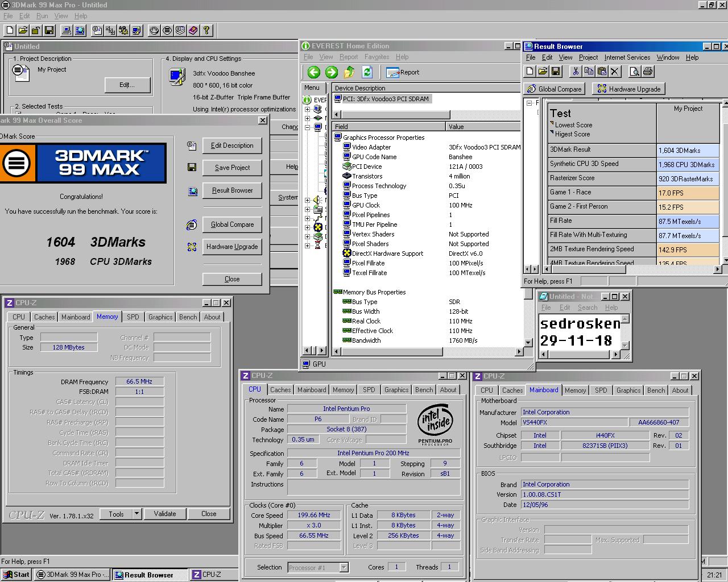Open EVEREST Report wizard
Screen dimensions: 728x582
pyautogui.click(x=403, y=72)
